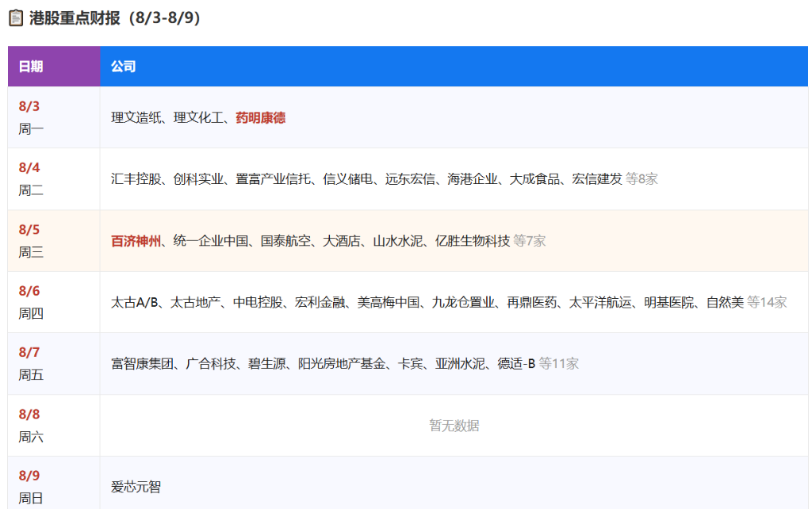Viewport: 812px width, 509px height.
Task: Click 明基医院 in the 8/6 row
Action: point(669,302)
